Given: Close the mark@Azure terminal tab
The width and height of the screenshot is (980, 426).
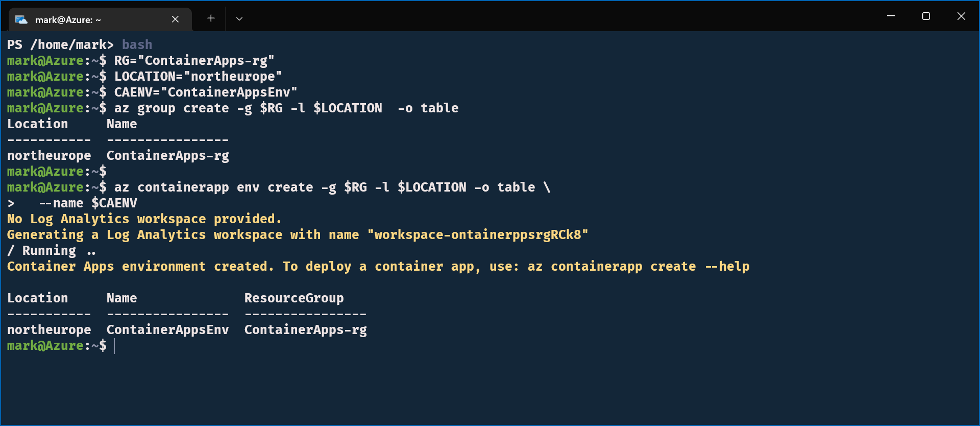Looking at the screenshot, I should [175, 19].
